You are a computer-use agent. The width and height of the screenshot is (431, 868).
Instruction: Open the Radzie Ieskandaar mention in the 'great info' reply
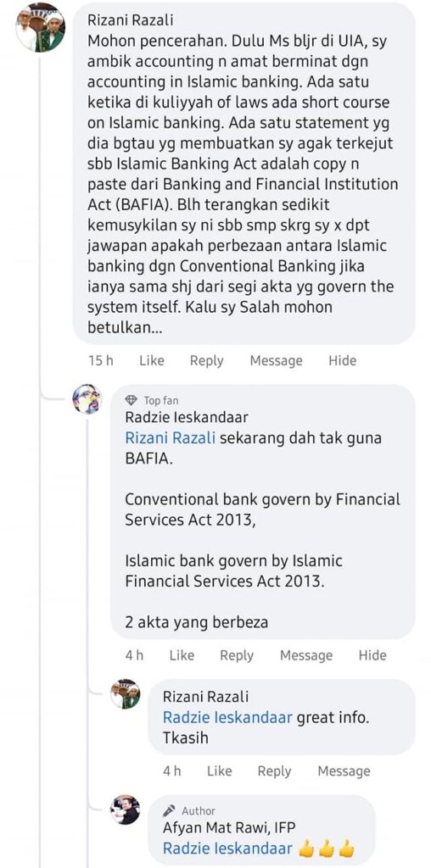tap(227, 718)
